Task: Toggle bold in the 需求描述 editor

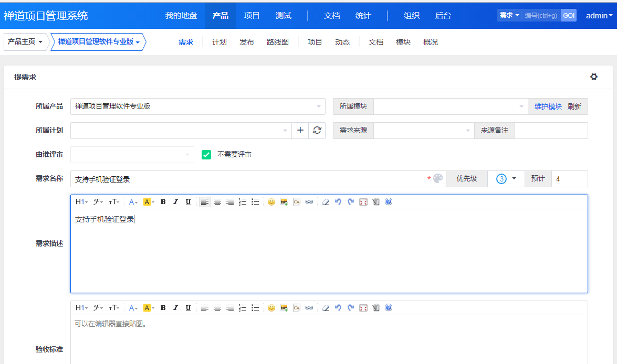Action: 163,202
